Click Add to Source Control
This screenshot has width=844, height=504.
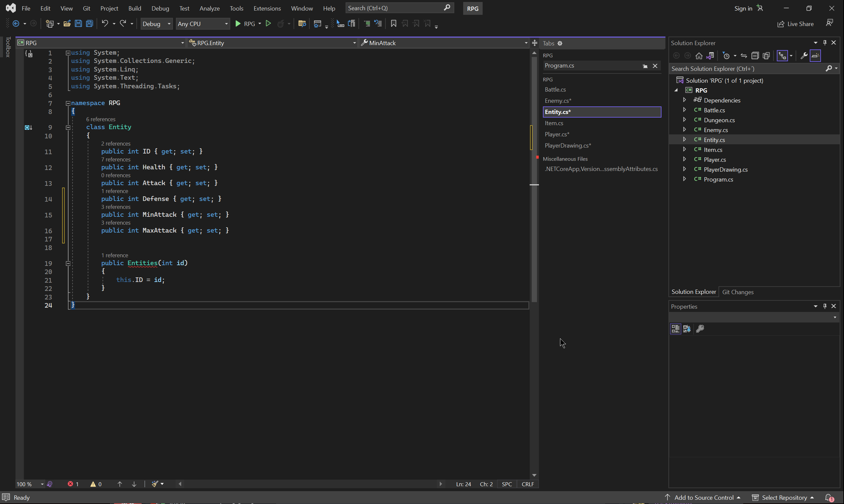[x=703, y=497]
